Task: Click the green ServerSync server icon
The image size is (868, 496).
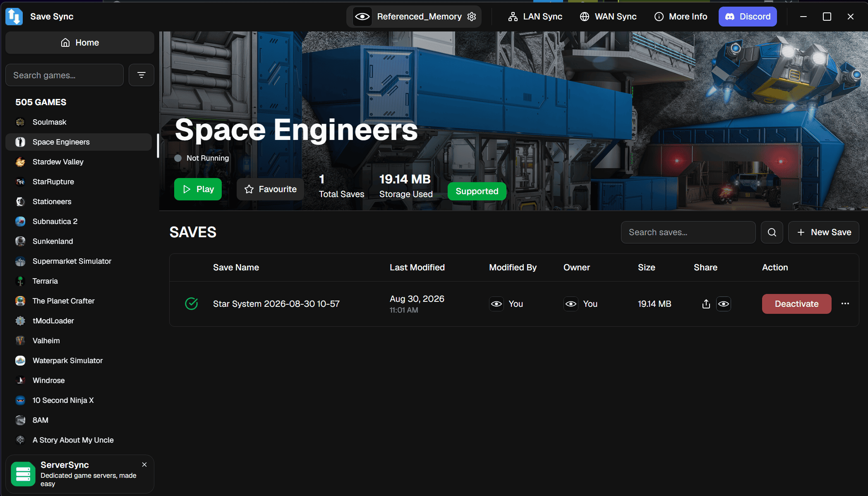Action: pyautogui.click(x=23, y=474)
